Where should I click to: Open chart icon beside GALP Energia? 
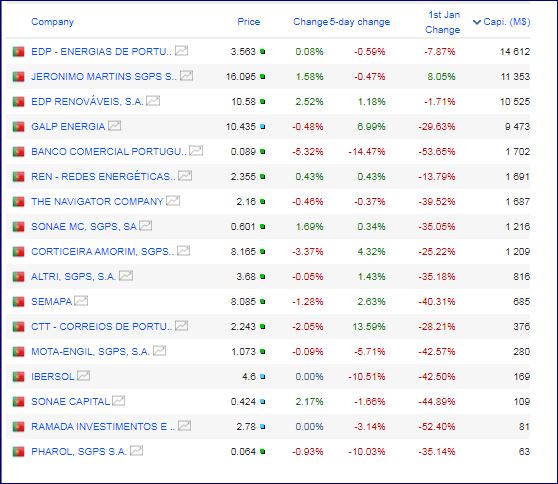coord(115,126)
